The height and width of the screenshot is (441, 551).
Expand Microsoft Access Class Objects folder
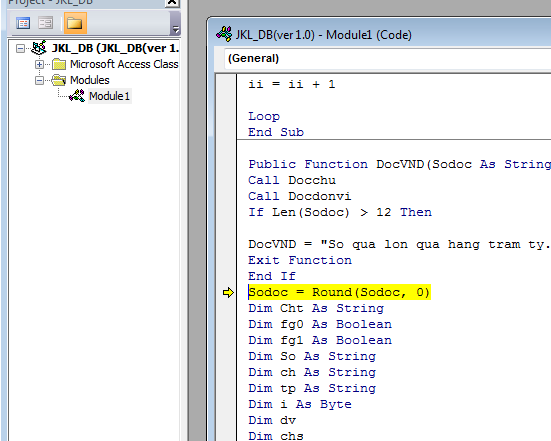[x=39, y=64]
